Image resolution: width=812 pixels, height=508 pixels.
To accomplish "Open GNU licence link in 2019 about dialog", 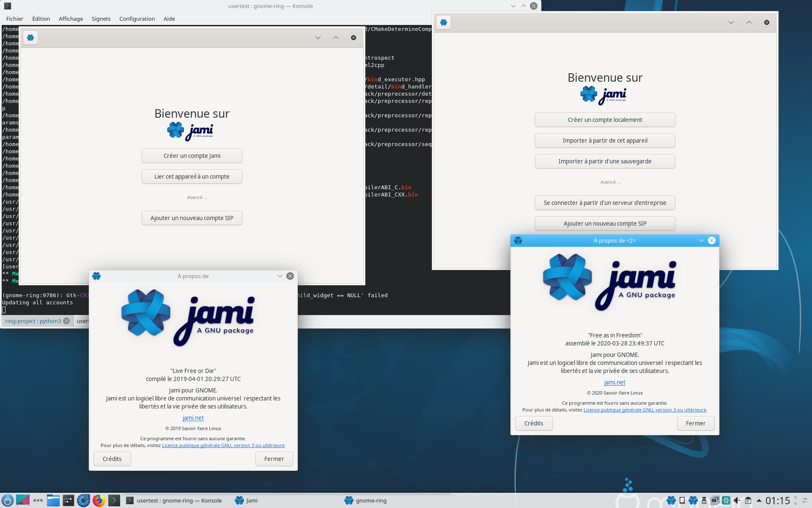I will click(223, 445).
